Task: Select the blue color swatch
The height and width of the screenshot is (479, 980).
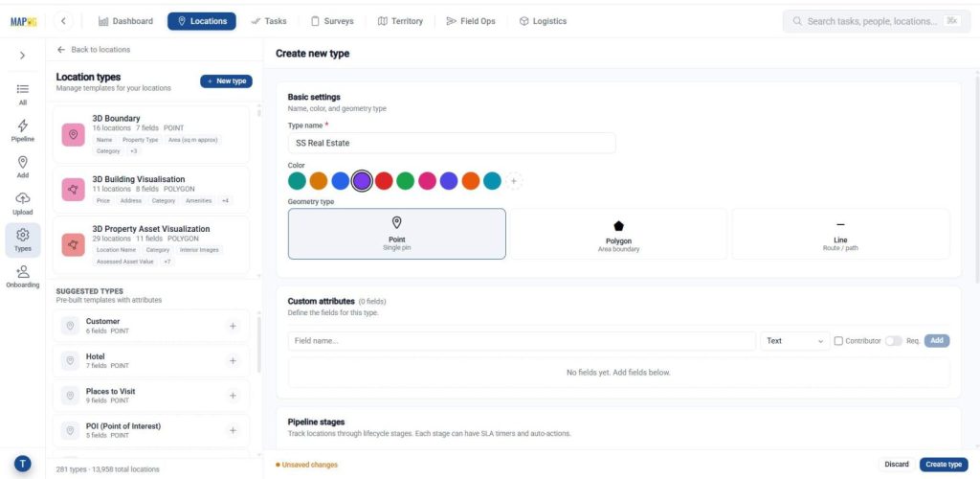Action: pos(340,181)
